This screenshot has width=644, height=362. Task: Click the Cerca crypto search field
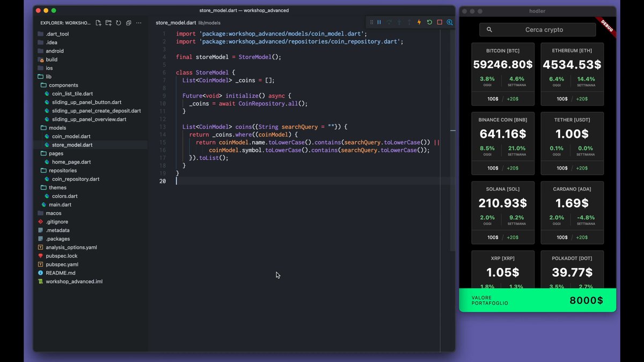pos(537,29)
